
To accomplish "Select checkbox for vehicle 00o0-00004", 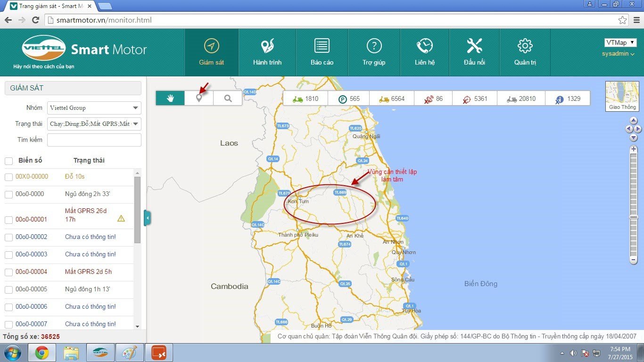I will [8, 272].
